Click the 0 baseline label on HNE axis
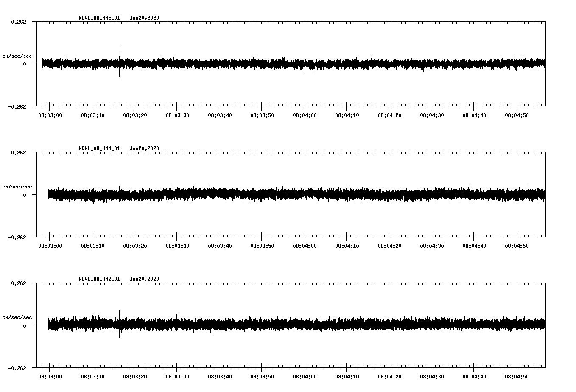 25,64
